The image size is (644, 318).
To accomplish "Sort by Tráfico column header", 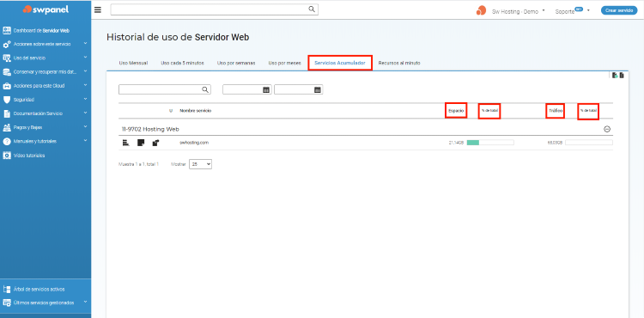I will (556, 111).
